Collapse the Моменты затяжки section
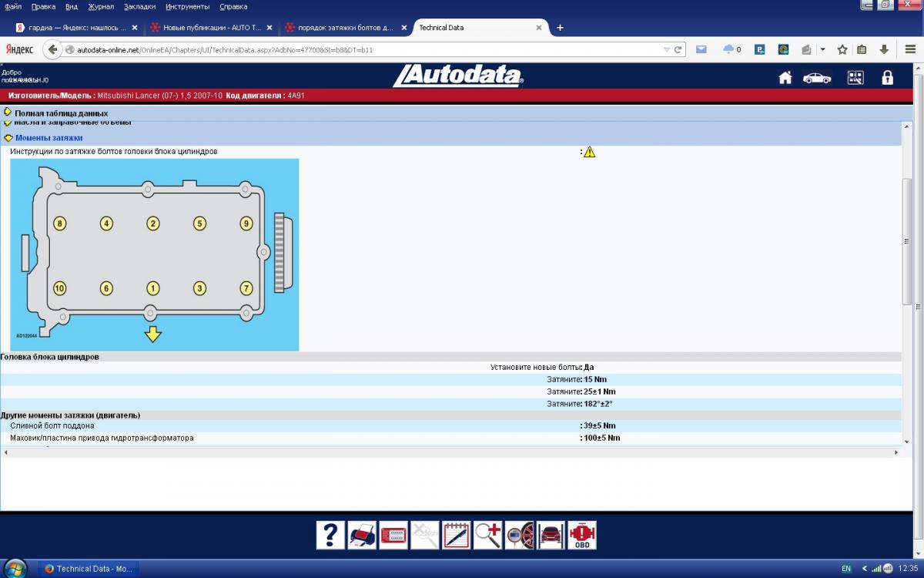The image size is (924, 578). (49, 138)
